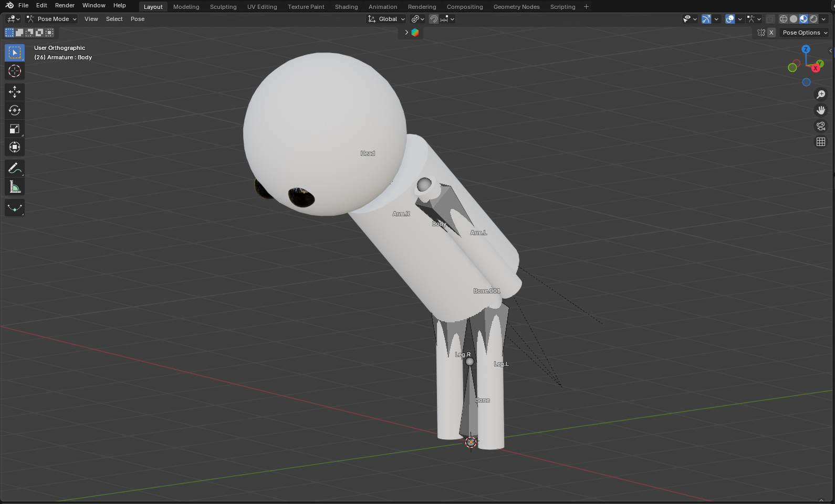This screenshot has width=835, height=504.
Task: Click the green Y axis gizmo handle
Action: 820,64
